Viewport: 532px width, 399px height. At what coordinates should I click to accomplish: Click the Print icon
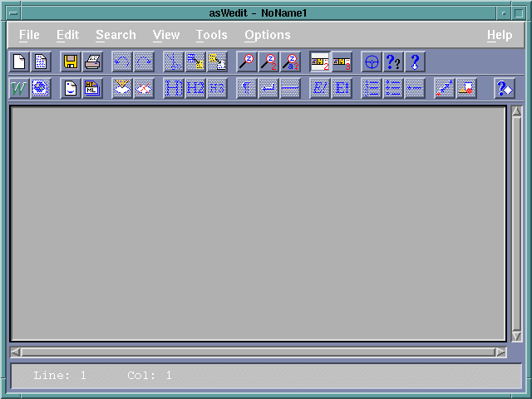(x=92, y=62)
